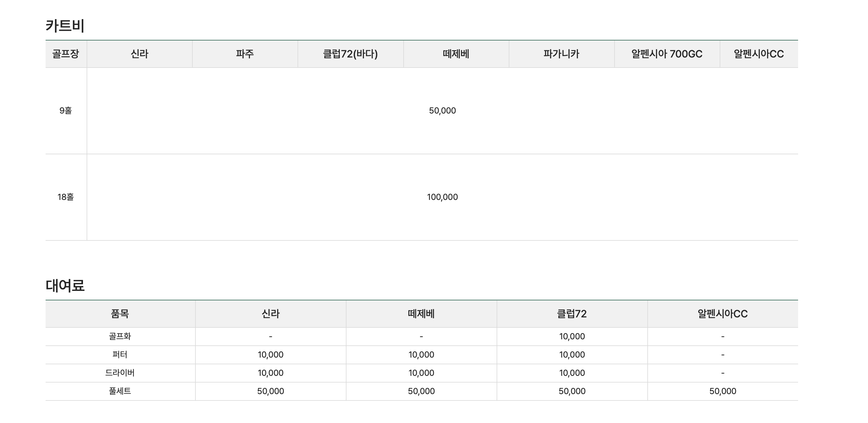The width and height of the screenshot is (868, 423).
Task: Select the 신라 cart fee column header
Action: (x=139, y=54)
